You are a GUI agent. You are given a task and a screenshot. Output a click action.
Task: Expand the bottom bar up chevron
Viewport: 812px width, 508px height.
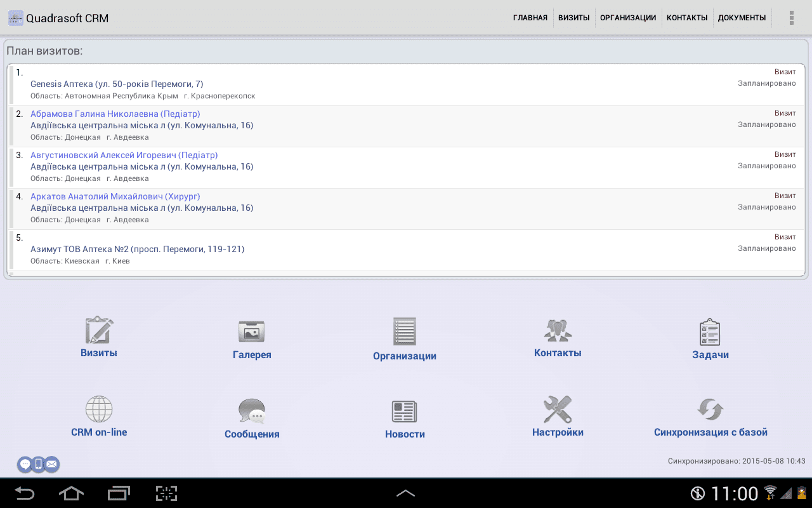pos(405,493)
